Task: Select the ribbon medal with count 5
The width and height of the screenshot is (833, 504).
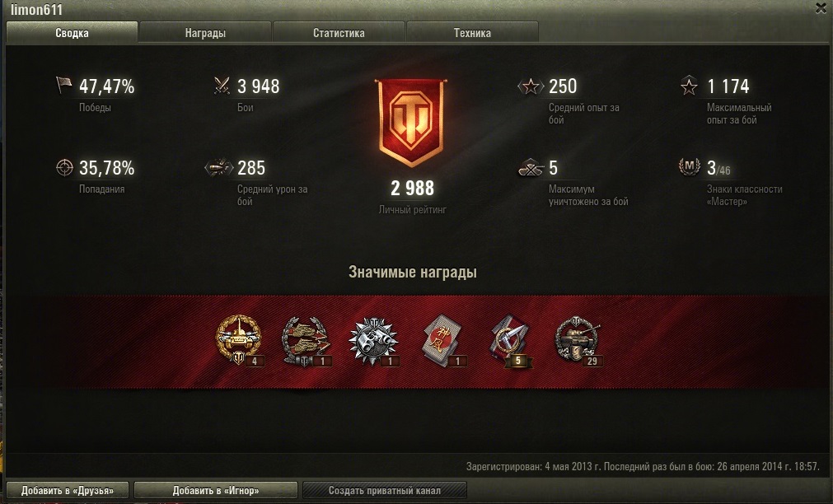Action: (510, 340)
